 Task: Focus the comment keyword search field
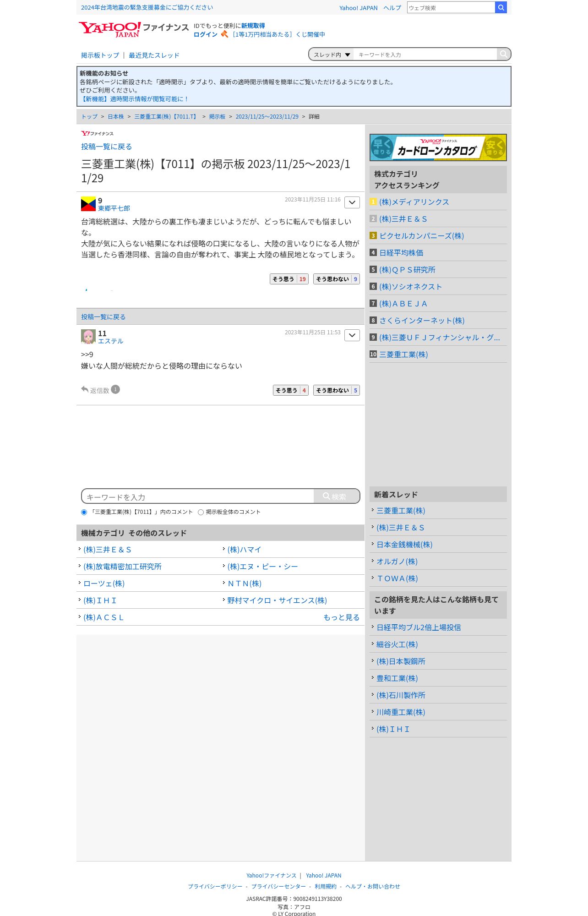click(198, 496)
